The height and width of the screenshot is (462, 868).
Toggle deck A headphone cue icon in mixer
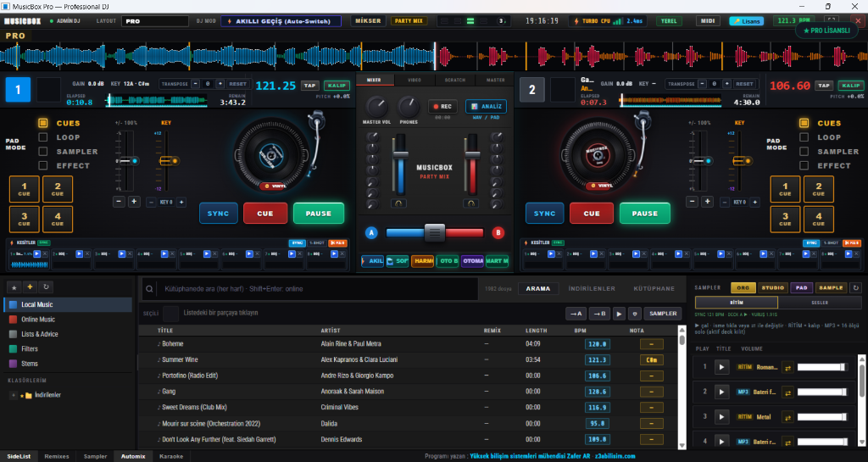(x=398, y=203)
